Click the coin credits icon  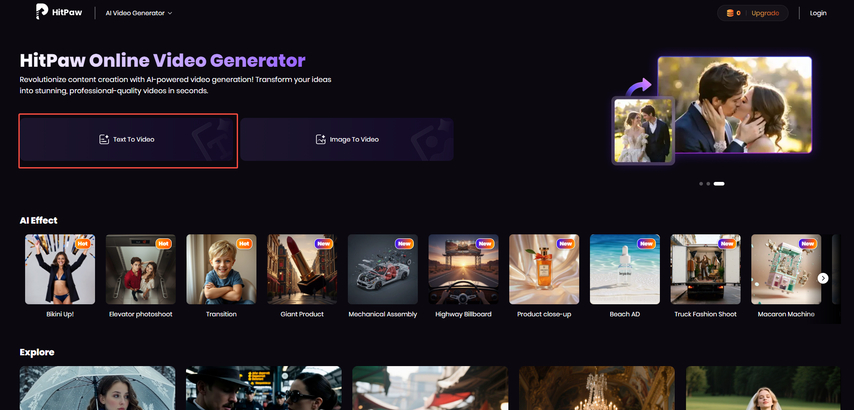(x=729, y=13)
